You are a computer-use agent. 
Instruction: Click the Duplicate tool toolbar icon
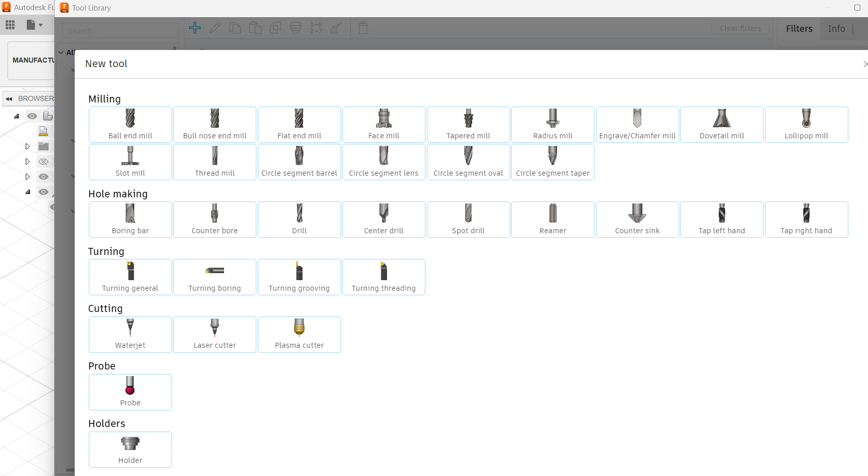click(x=276, y=28)
